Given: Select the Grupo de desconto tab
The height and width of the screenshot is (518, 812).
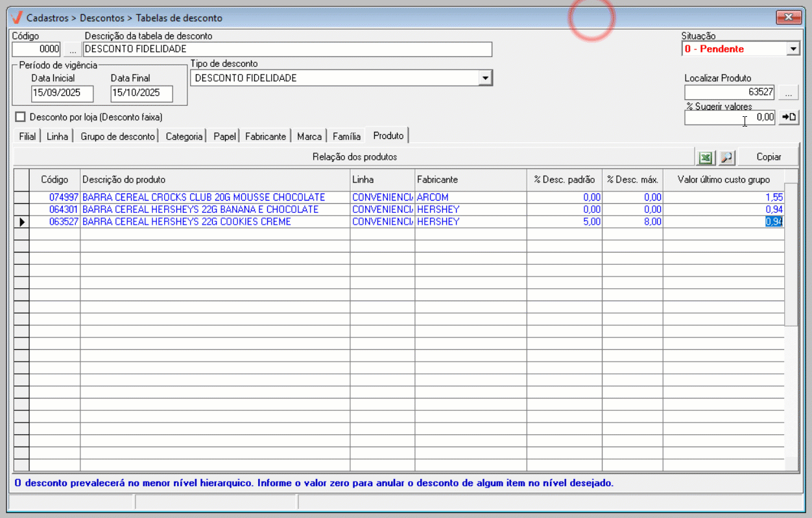Looking at the screenshot, I should point(117,136).
